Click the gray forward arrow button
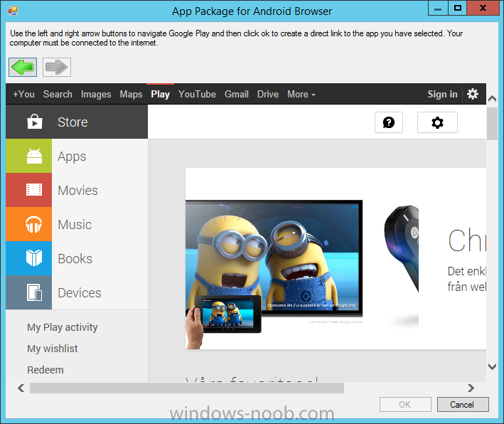Image resolution: width=504 pixels, height=424 pixels. [57, 68]
